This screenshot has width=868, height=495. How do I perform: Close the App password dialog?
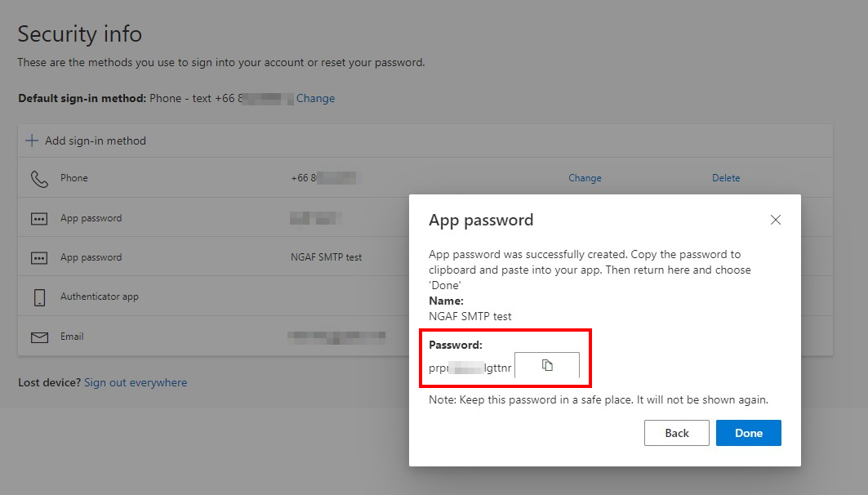[776, 220]
